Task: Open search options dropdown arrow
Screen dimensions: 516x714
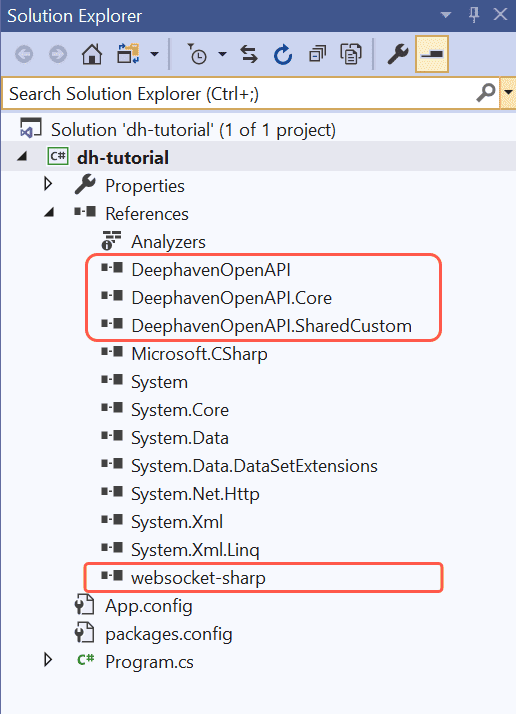Action: point(508,93)
